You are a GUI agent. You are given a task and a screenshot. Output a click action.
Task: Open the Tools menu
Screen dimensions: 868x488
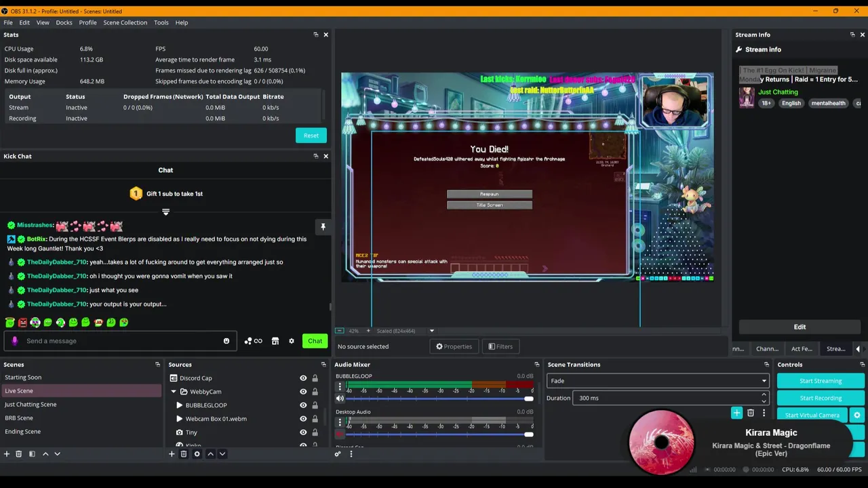click(x=161, y=22)
